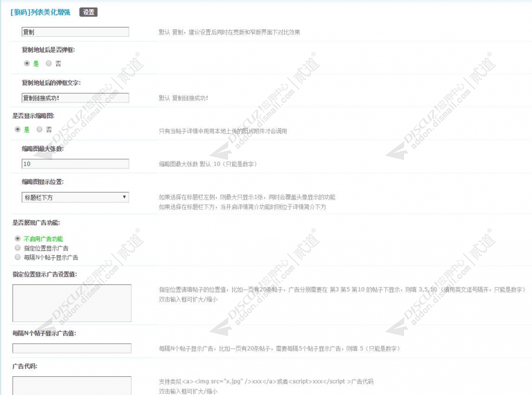Focus the 复制 text input field
Screen dimensions: 532x395
coord(75,32)
